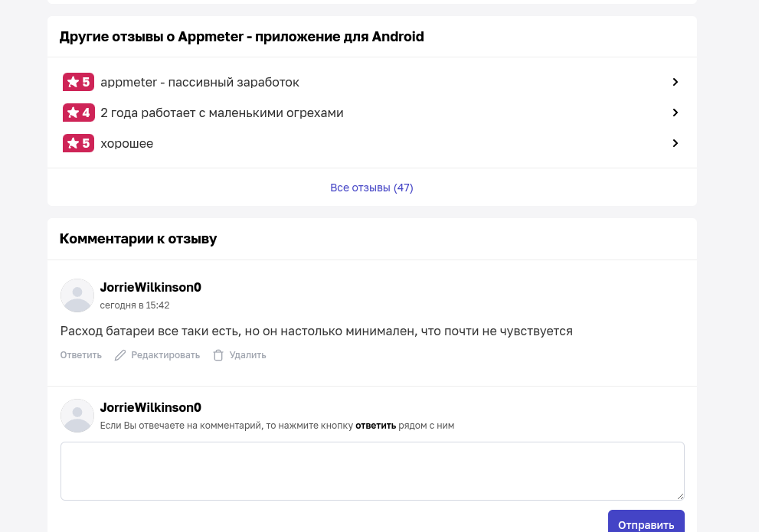The height and width of the screenshot is (532, 759).
Task: Click 'Ответить' under the comment
Action: pyautogui.click(x=81, y=355)
